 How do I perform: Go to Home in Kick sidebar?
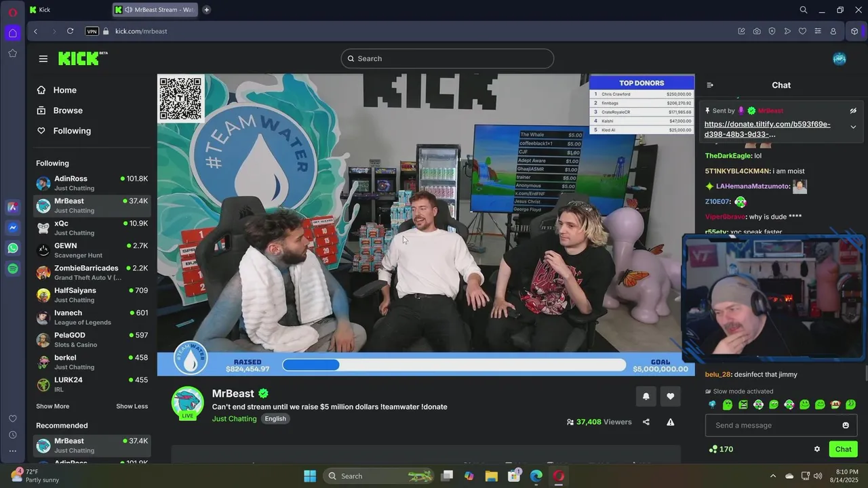tap(57, 90)
